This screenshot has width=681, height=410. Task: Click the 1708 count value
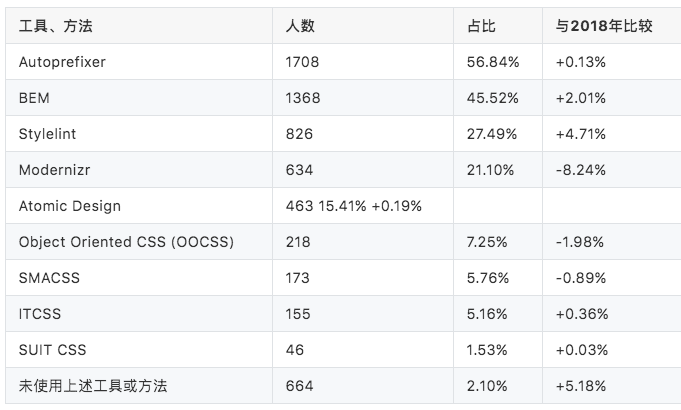(302, 62)
